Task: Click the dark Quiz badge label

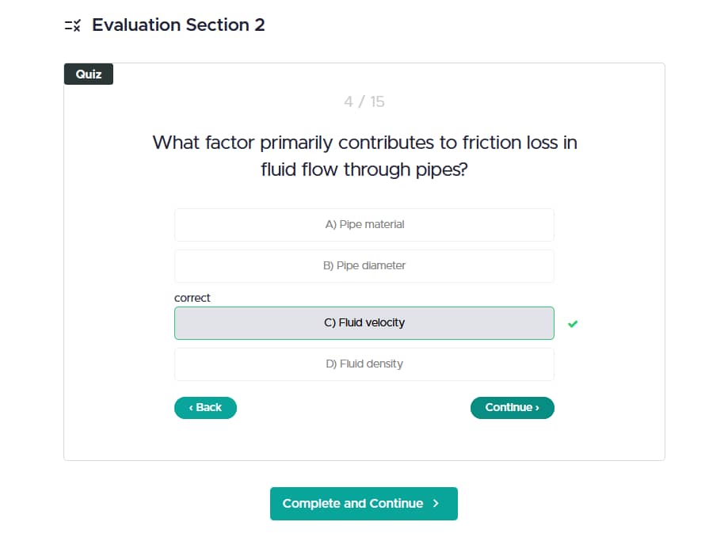Action: pos(88,74)
